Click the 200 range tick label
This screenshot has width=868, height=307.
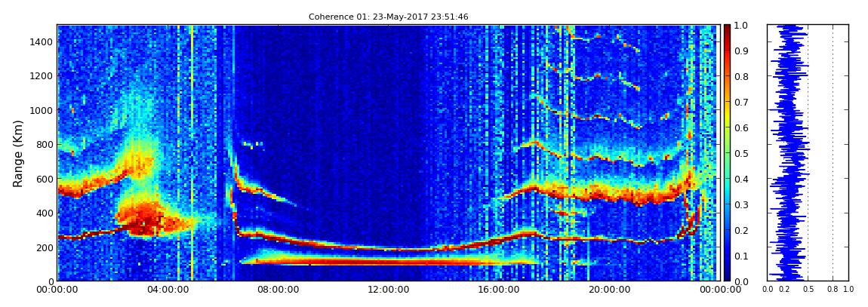[43, 247]
